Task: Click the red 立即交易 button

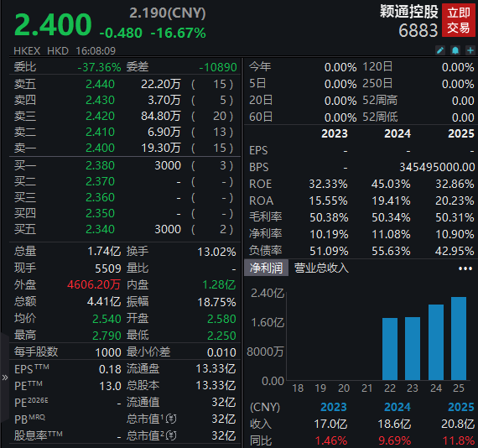Action: tap(459, 20)
